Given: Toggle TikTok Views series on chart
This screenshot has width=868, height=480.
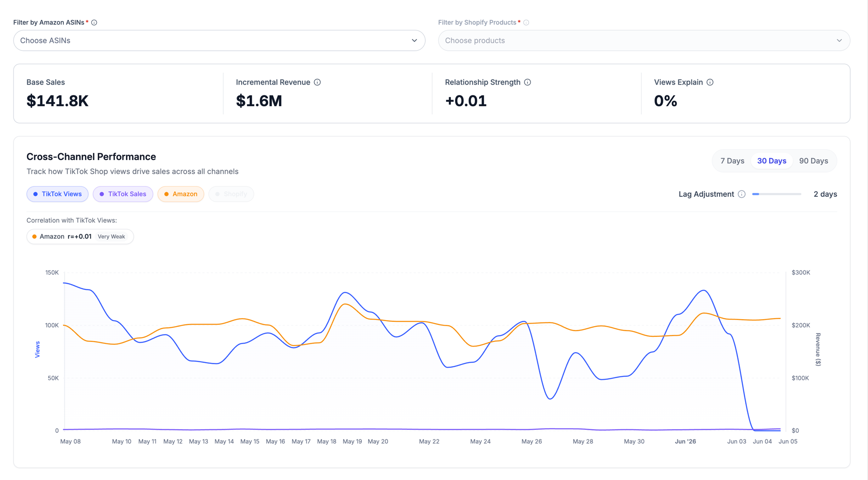Looking at the screenshot, I should point(57,194).
